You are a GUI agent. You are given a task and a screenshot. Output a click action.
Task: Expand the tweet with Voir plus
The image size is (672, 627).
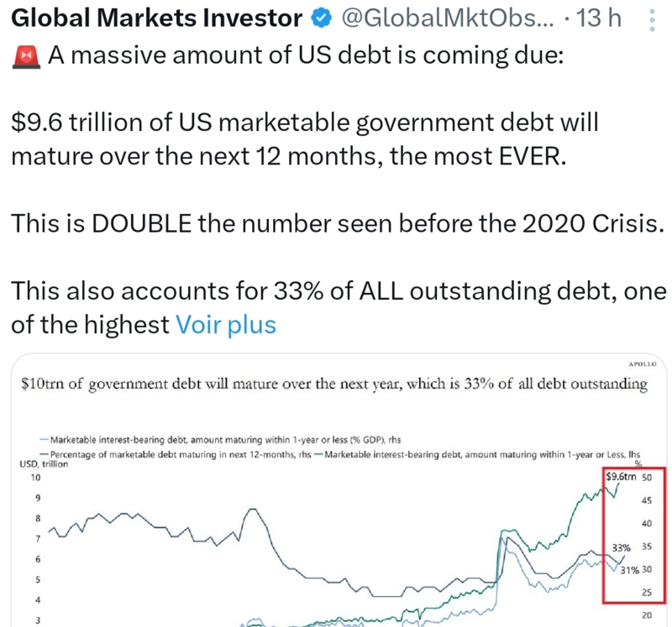point(225,324)
